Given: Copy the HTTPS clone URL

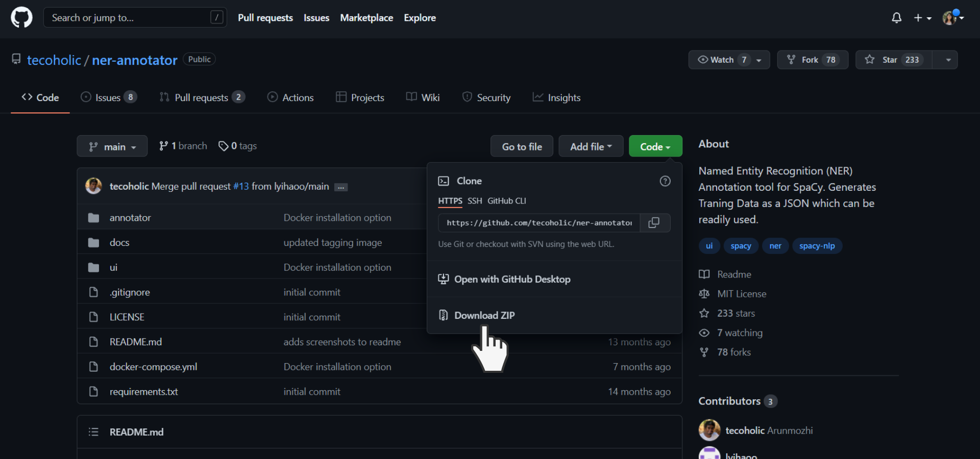Looking at the screenshot, I should click(x=654, y=223).
